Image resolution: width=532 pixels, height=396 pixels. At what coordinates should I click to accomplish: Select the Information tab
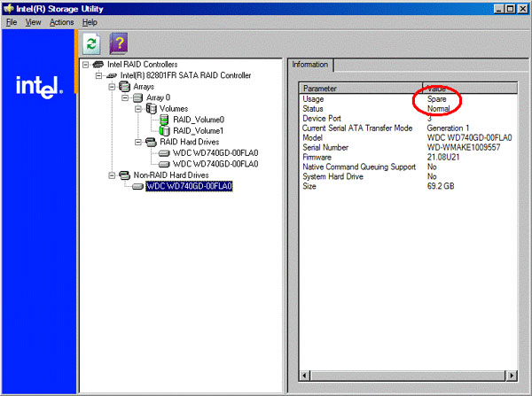(310, 65)
